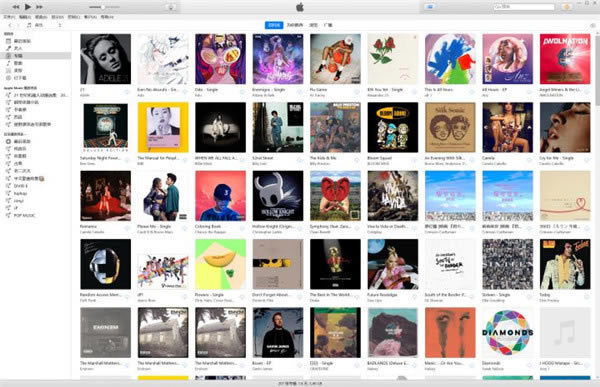600x387 pixels.
Task: Click the cloud download icon next to Saturday Night Fever
Action: click(x=127, y=160)
